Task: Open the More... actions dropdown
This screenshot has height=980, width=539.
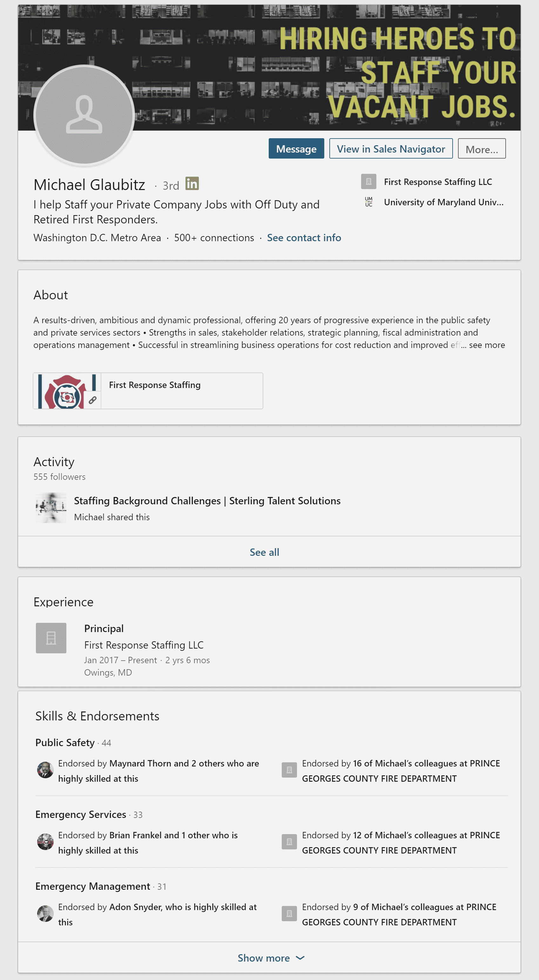Action: point(481,149)
